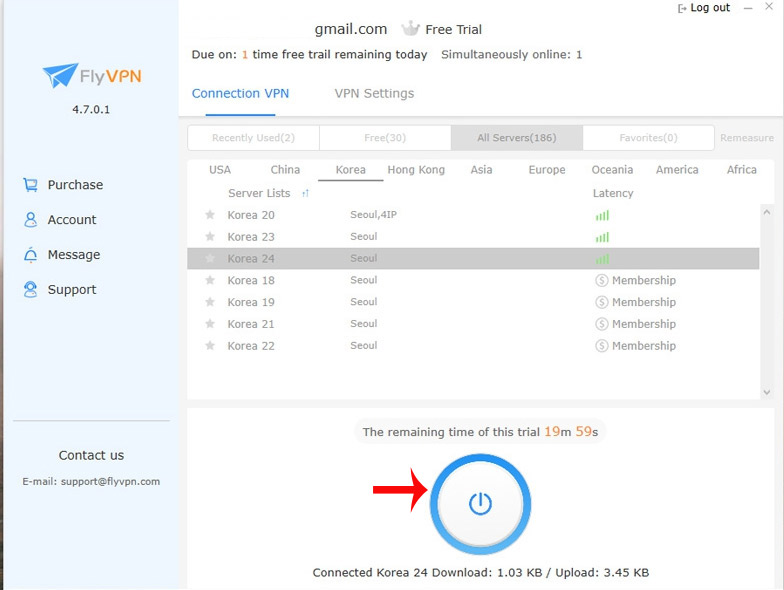Favorite the Korea 18 server star
Viewport: 784px width, 590px height.
[210, 280]
